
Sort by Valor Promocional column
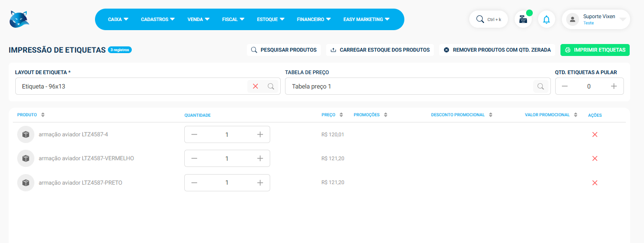coord(576,115)
